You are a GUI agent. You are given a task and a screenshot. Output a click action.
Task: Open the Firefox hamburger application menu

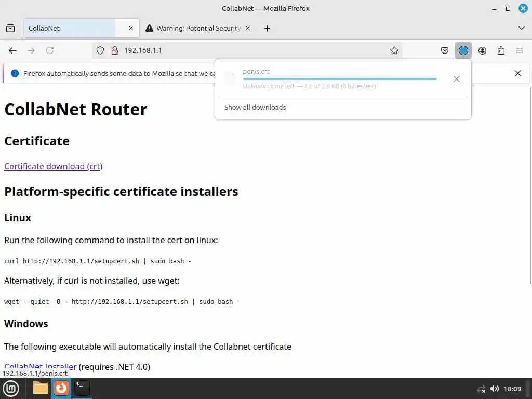(520, 50)
